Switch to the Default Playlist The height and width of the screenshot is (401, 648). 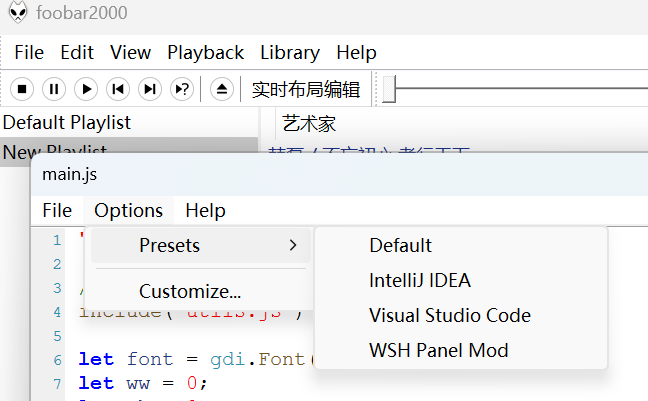(66, 123)
